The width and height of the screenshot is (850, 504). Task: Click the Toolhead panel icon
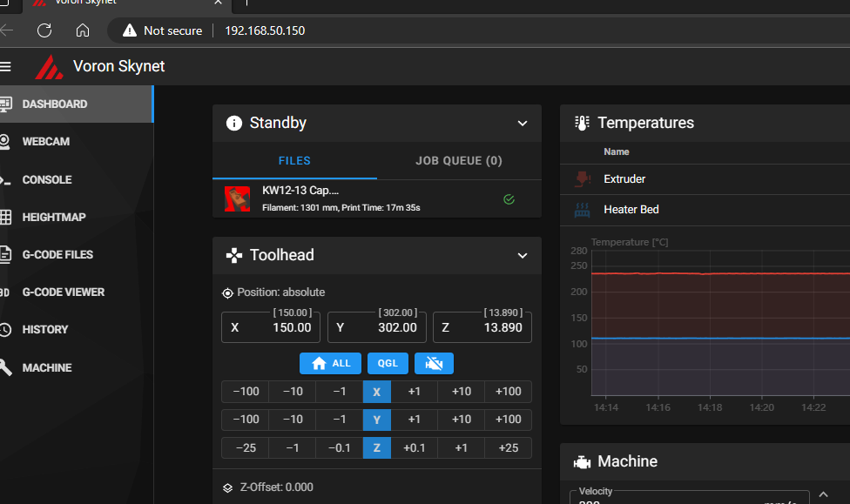[234, 255]
